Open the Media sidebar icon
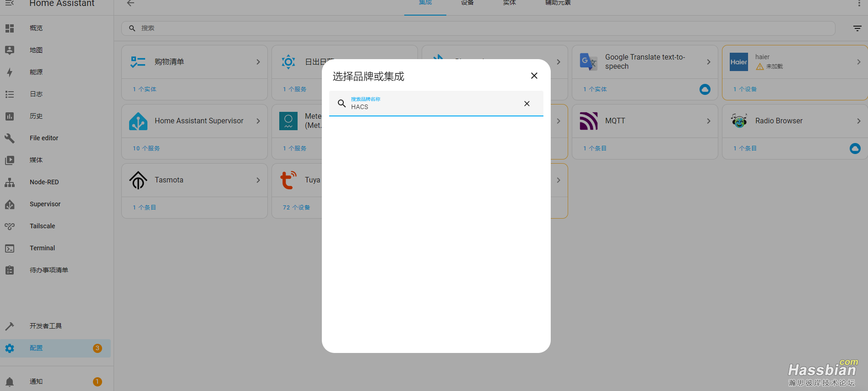868x391 pixels. 10,160
